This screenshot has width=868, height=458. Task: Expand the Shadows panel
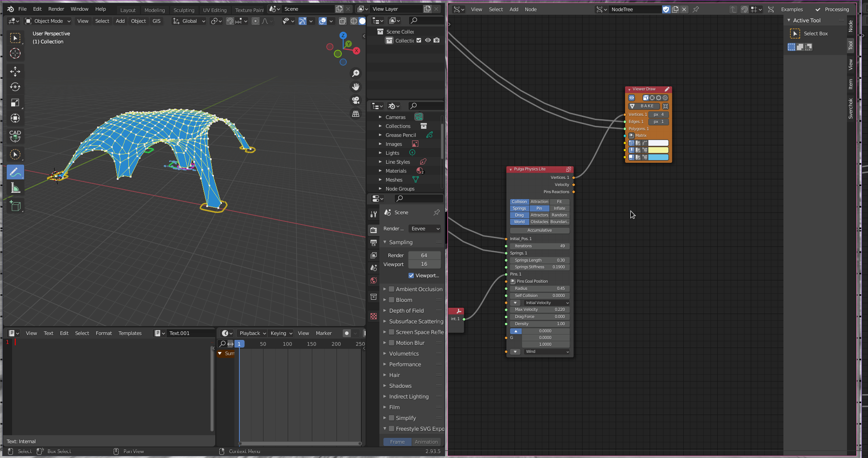400,386
